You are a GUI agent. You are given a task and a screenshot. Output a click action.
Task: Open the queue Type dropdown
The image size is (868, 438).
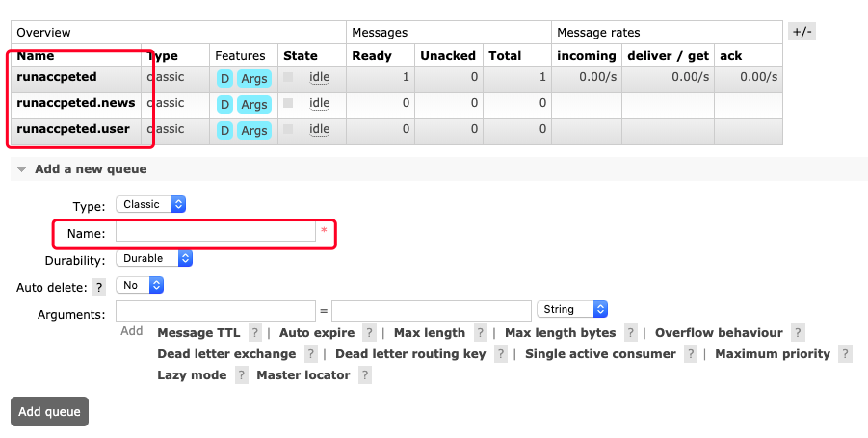pos(150,204)
